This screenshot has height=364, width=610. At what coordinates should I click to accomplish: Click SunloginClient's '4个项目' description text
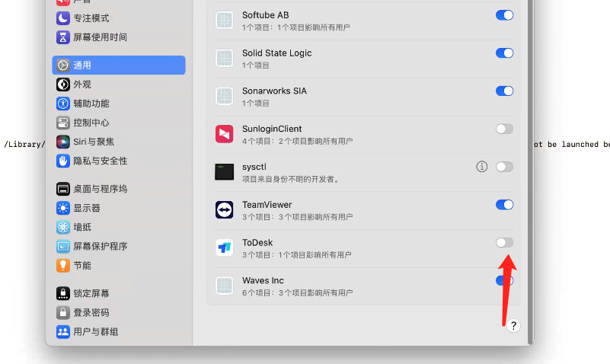pos(298,141)
